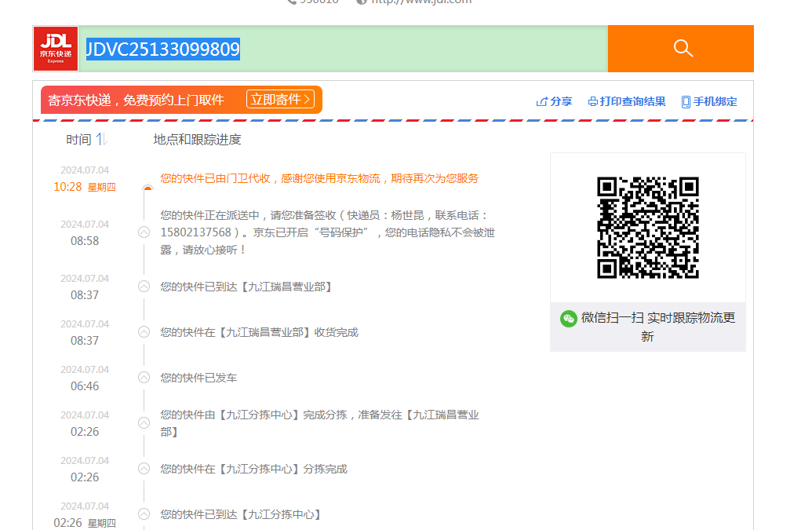
Task: Click the green WeChat icon
Action: (569, 319)
